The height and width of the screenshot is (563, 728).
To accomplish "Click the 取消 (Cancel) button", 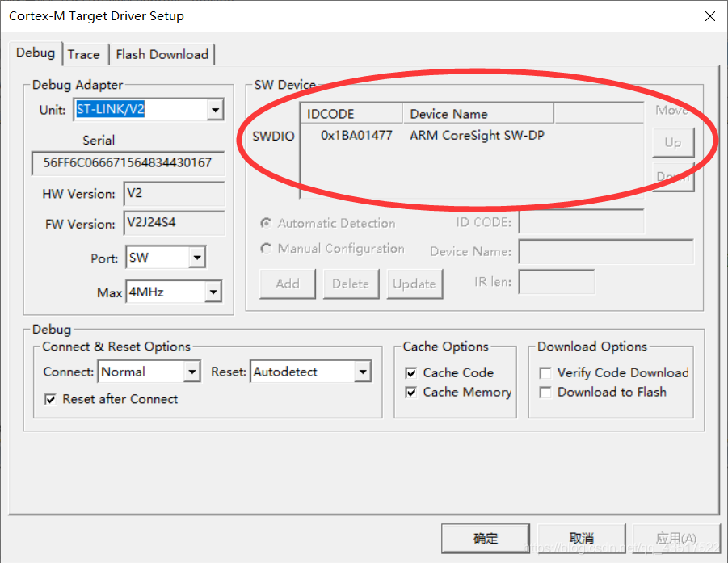I will tap(582, 539).
